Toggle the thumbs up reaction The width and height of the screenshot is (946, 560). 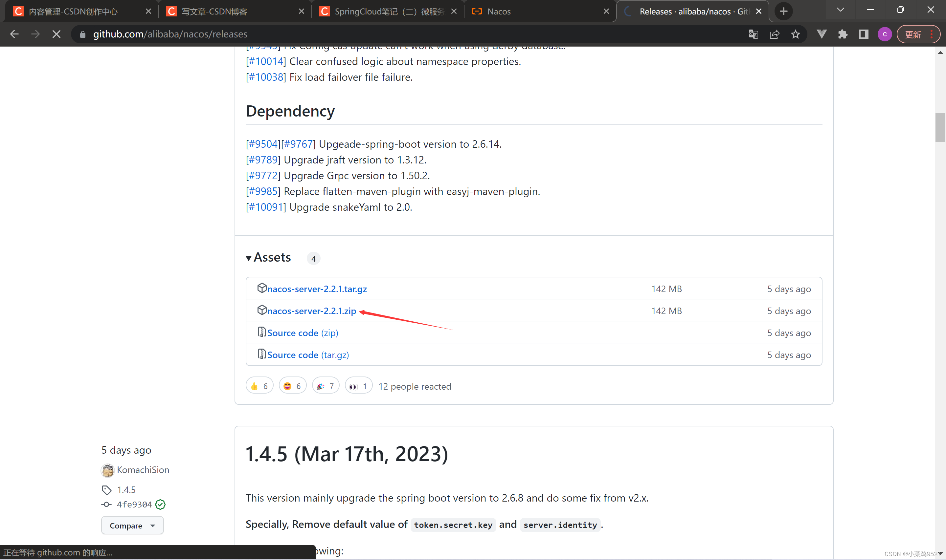(259, 386)
